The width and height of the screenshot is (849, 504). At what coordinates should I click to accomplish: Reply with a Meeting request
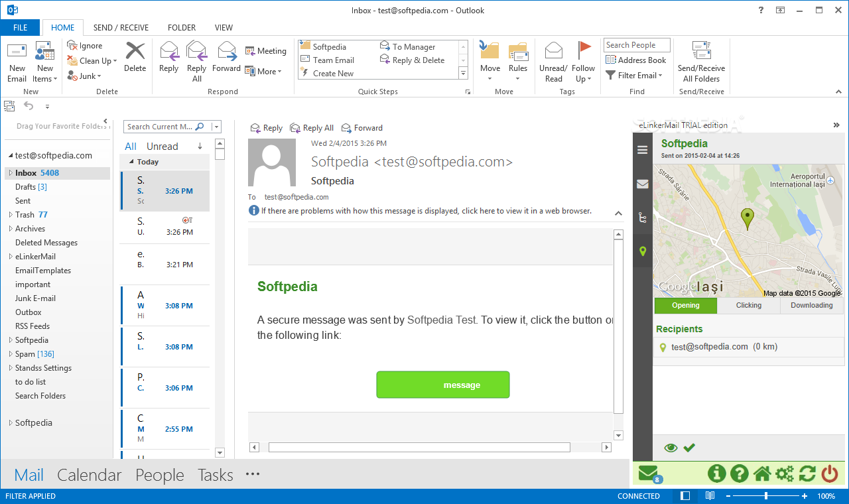[x=266, y=51]
